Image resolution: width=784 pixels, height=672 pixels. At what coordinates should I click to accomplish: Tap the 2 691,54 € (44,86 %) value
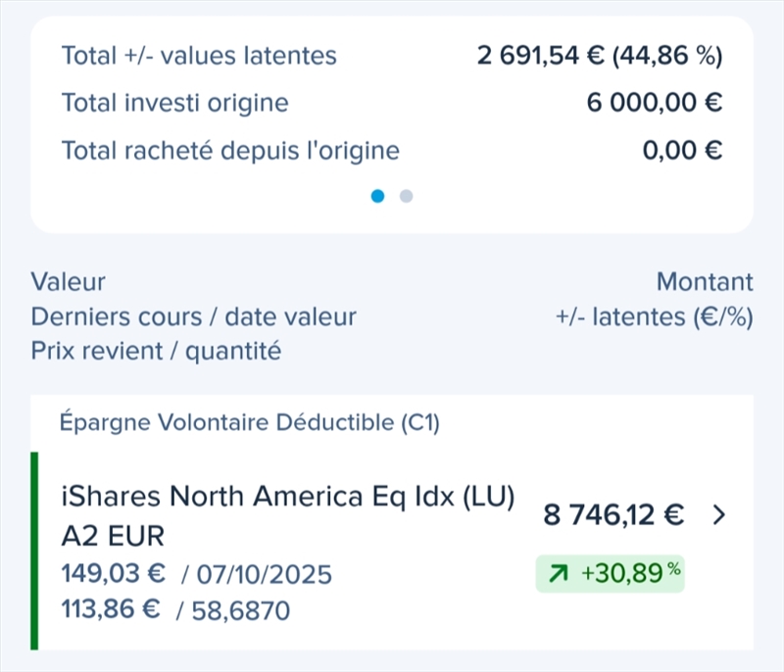tap(600, 56)
